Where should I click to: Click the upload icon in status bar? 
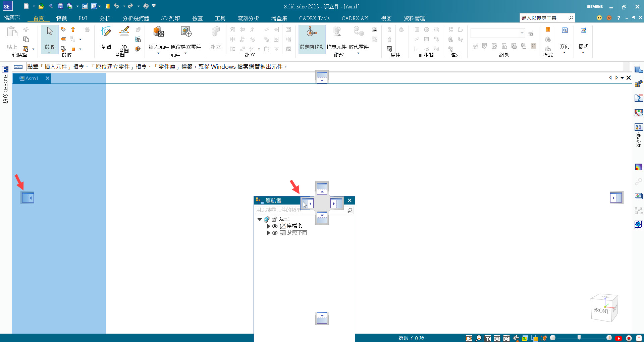tap(639, 338)
